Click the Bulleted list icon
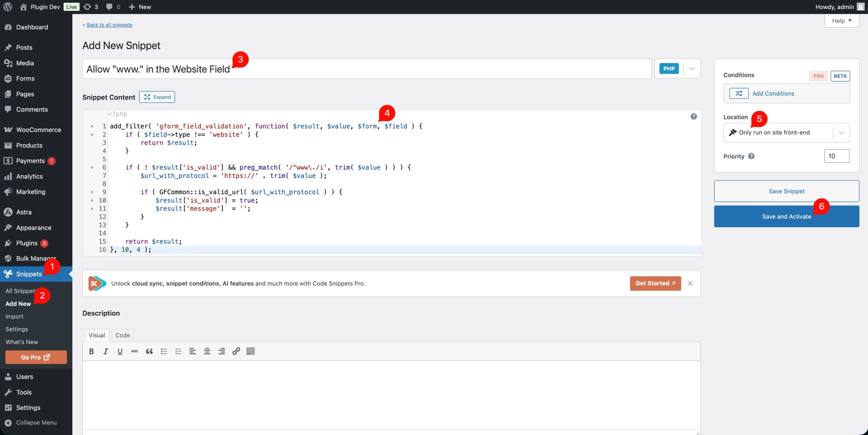 tap(164, 351)
